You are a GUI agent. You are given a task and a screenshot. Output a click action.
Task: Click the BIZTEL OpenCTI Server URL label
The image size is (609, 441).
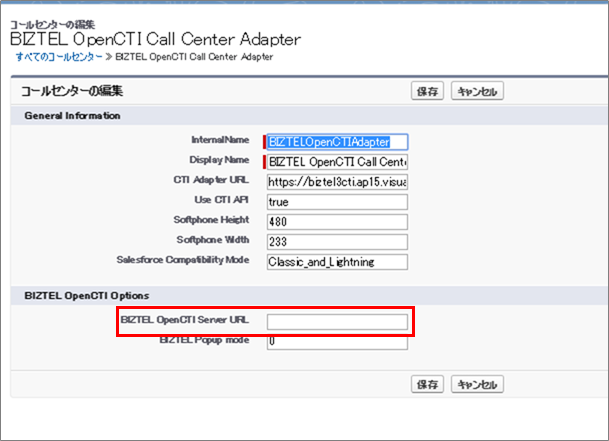click(185, 320)
